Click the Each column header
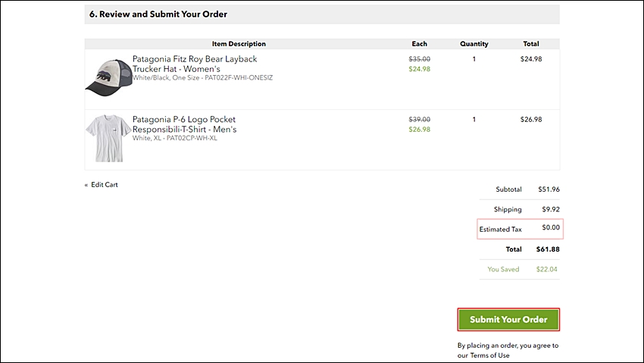The image size is (644, 363). point(419,44)
